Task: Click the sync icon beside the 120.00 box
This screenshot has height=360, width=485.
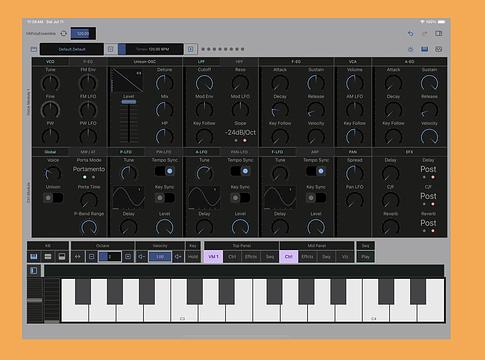Action: [63, 34]
